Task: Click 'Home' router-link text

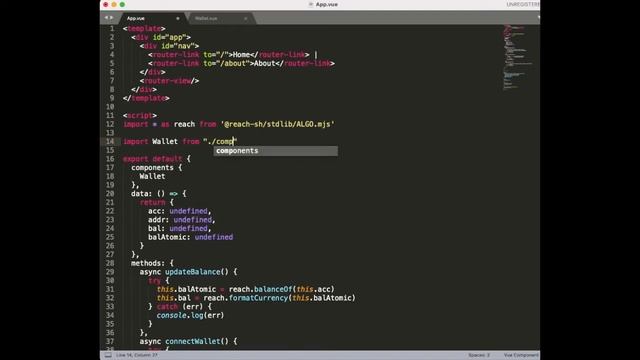Action: click(241, 55)
